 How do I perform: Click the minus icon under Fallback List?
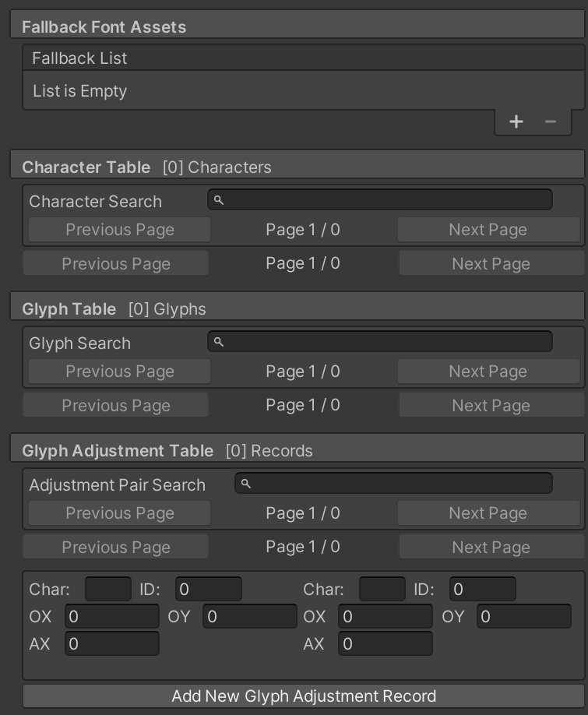pyautogui.click(x=550, y=122)
